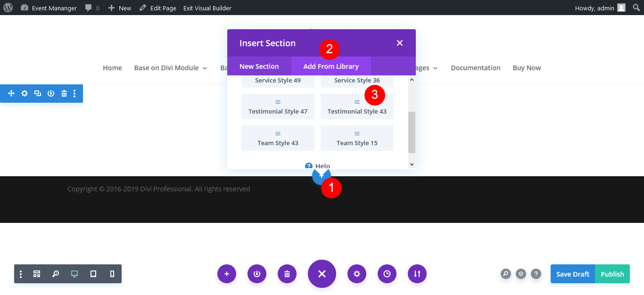The height and width of the screenshot is (295, 644).
Task: Insert Service Style 36 layout
Action: point(357,81)
